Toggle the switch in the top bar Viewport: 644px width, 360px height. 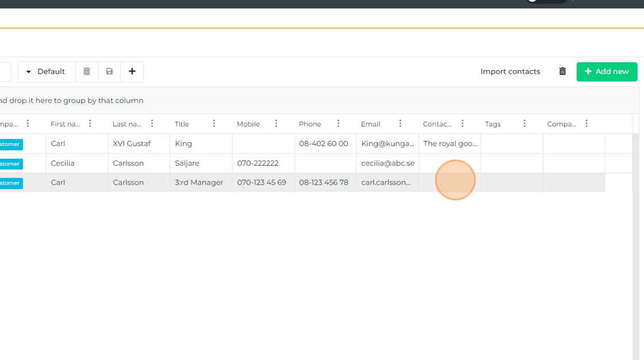click(x=545, y=1)
